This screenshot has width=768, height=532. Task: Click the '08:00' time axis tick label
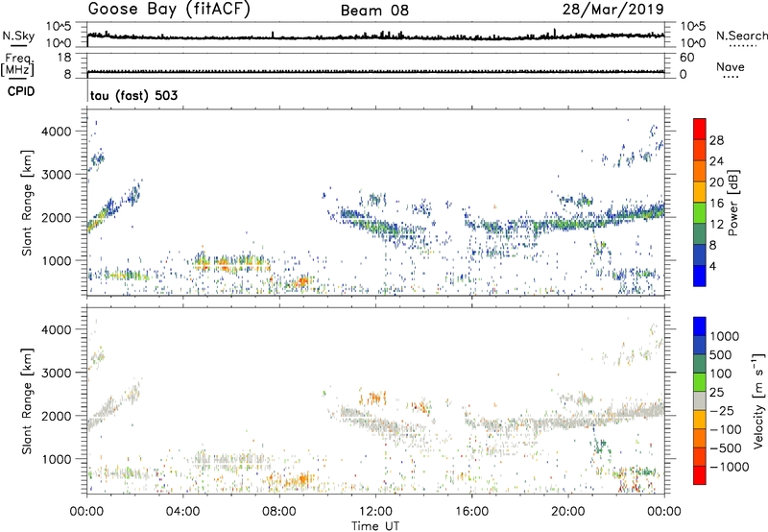point(279,512)
